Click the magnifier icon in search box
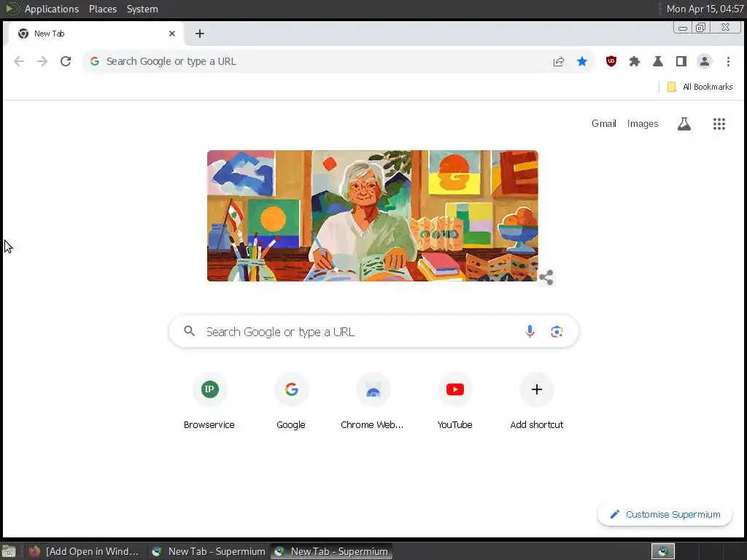747x560 pixels. tap(189, 331)
